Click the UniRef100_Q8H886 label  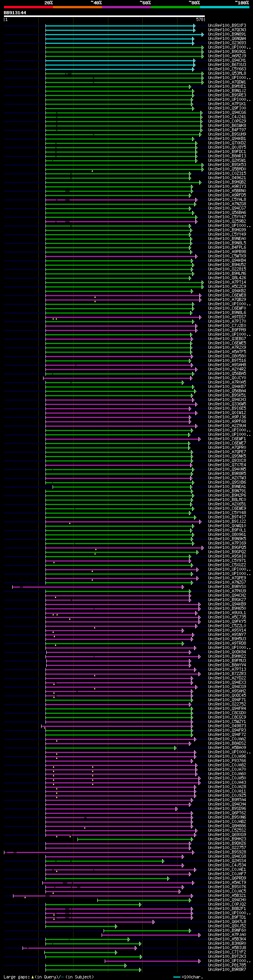227,826
